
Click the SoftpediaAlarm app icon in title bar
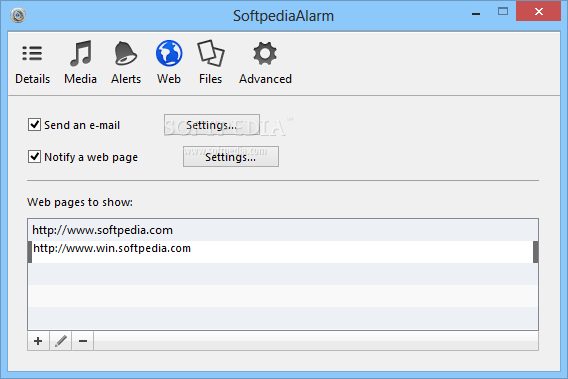[x=18, y=16]
